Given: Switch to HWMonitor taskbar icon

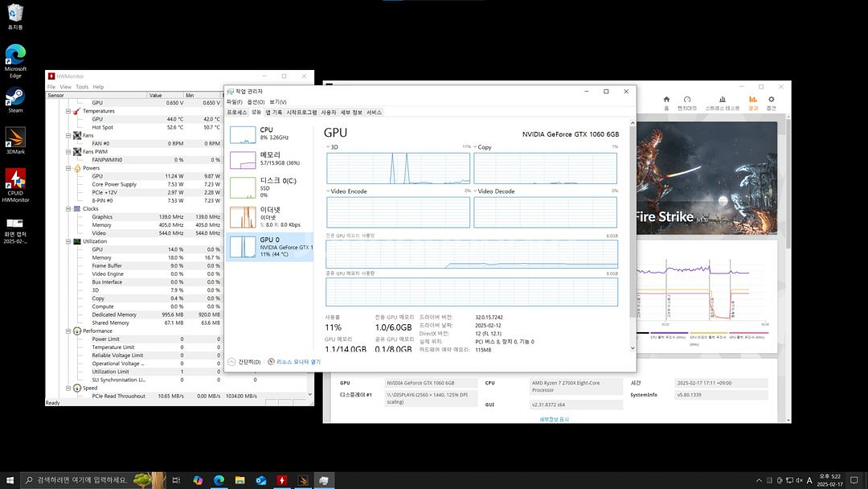Looking at the screenshot, I should click(x=282, y=480).
